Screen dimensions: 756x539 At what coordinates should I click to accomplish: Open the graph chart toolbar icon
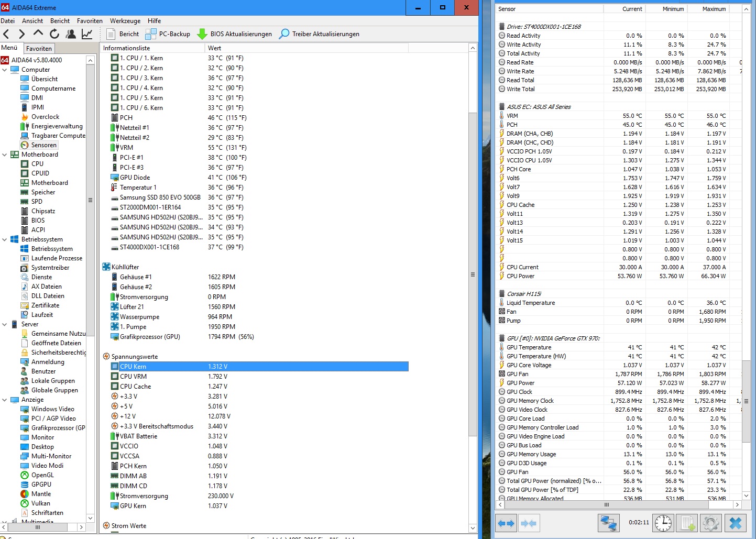87,34
